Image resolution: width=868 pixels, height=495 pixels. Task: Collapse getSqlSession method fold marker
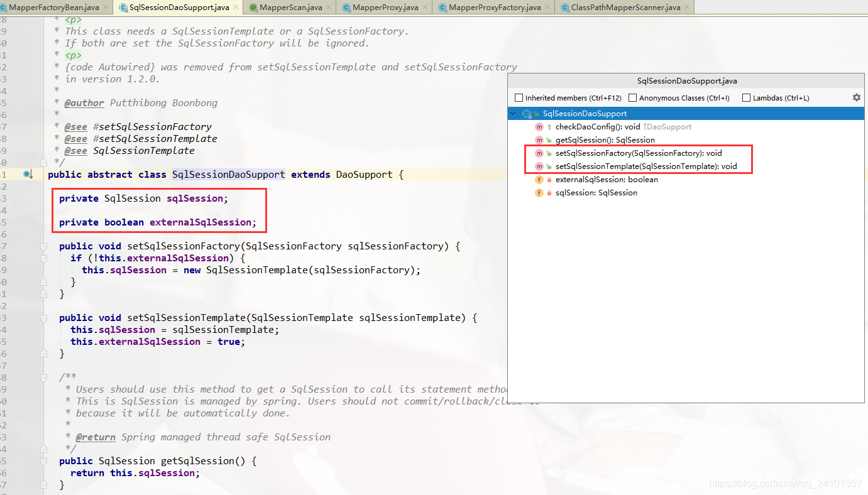43,461
